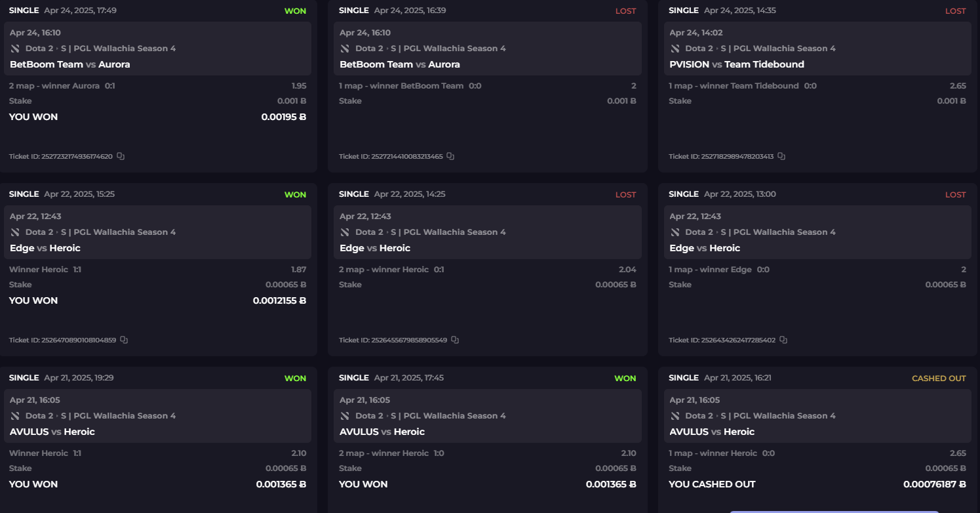This screenshot has height=513, width=980.
Task: Copy ticket ID of PVISION vs Team Tidebound bet
Action: [781, 157]
